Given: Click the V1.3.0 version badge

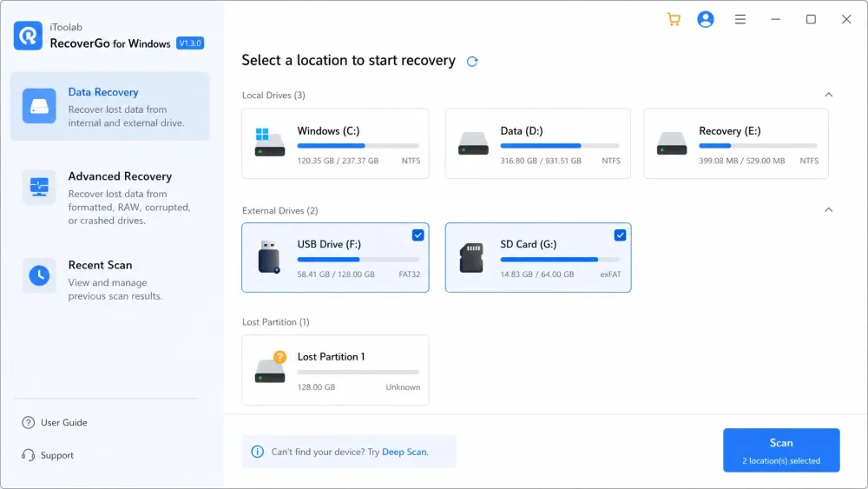Looking at the screenshot, I should (190, 43).
